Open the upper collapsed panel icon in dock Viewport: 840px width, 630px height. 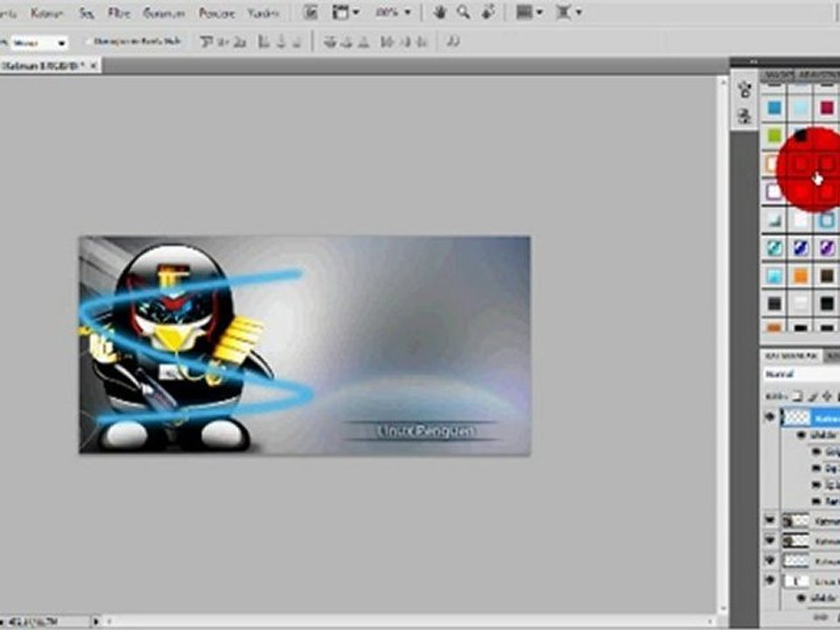744,89
